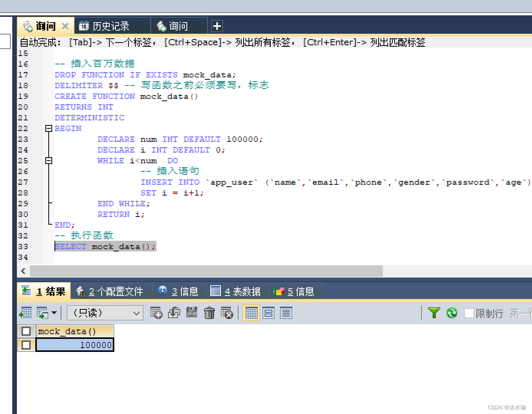Open the second 询问 tab
The image size is (532, 414).
point(179,26)
